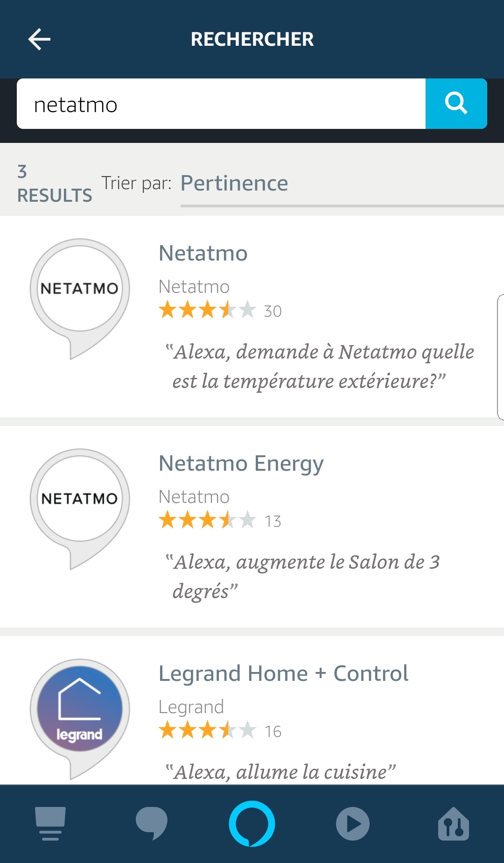This screenshot has height=863, width=504.
Task: Tap the Alexa ring button
Action: coord(252,824)
